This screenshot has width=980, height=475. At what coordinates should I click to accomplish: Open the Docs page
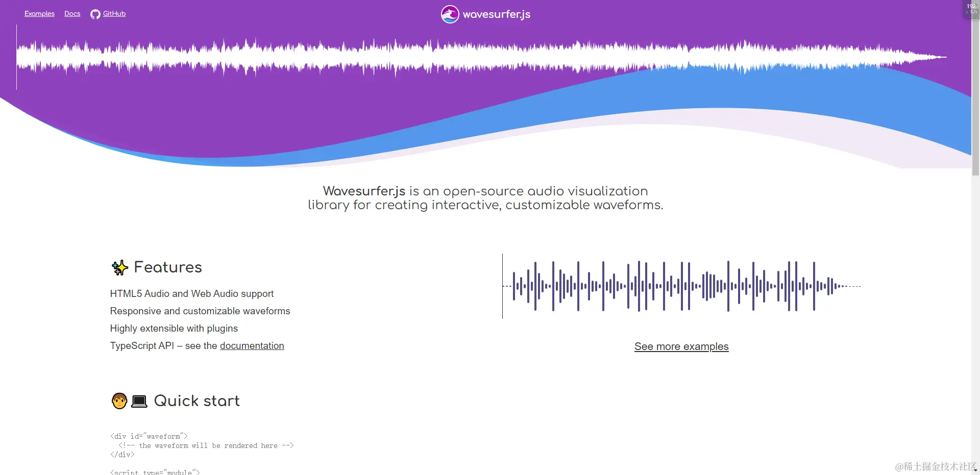coord(72,14)
